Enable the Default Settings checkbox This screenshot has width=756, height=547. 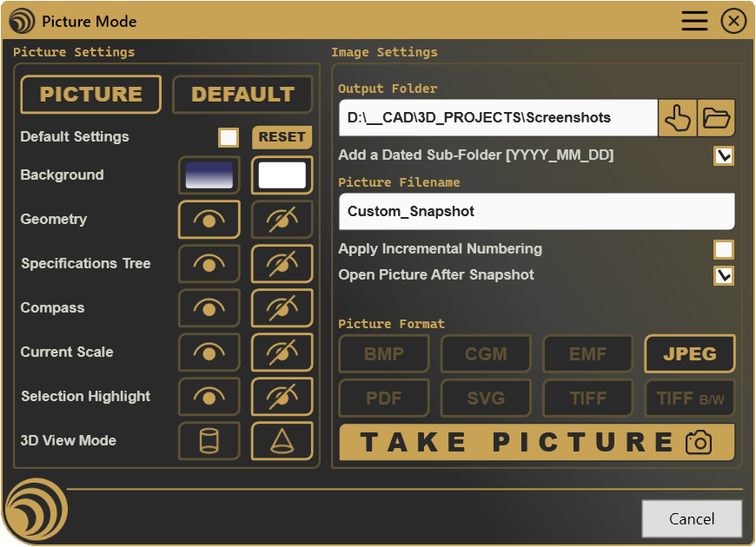coord(229,137)
